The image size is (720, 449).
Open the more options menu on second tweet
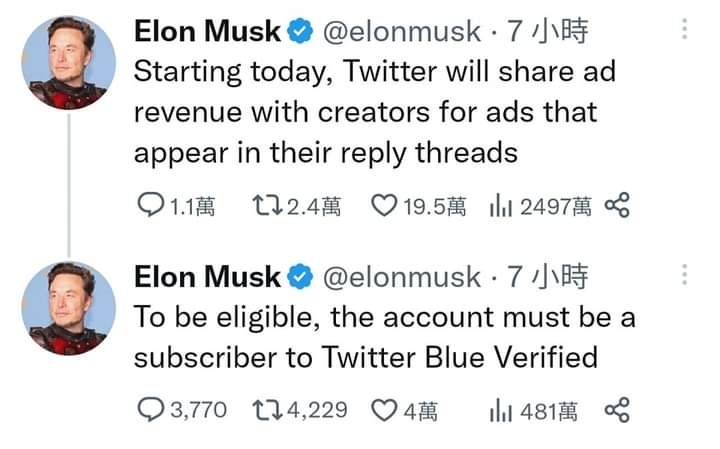click(x=684, y=274)
